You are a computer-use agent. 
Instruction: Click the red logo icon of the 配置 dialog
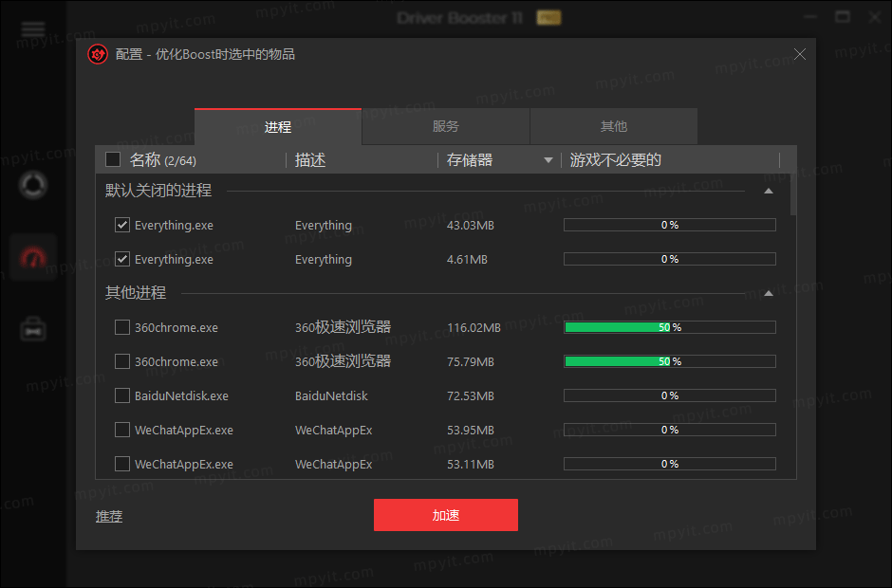pyautogui.click(x=98, y=55)
